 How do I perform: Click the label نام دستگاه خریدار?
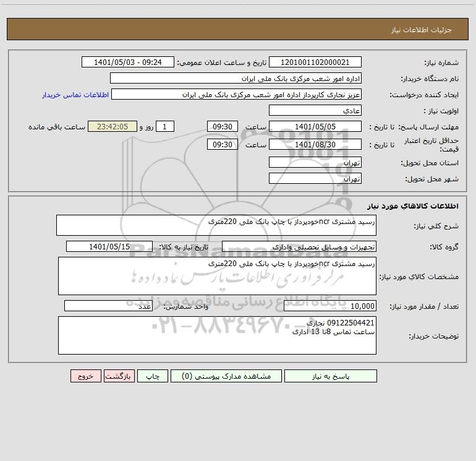point(430,79)
